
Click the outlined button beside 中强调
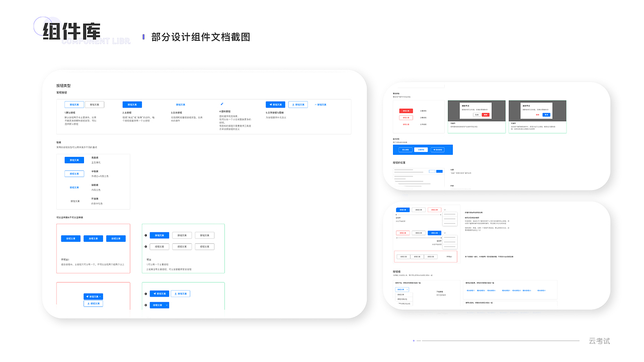pos(74,173)
